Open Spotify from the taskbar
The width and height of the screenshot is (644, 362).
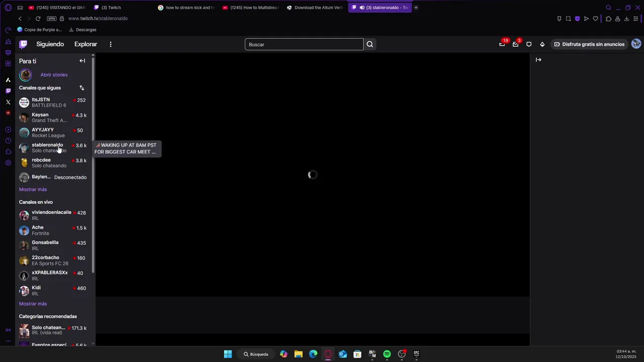tap(387, 354)
